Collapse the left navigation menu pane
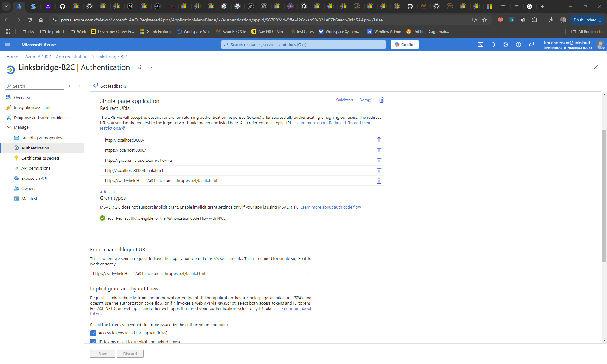The height and width of the screenshot is (364, 607). click(x=79, y=86)
